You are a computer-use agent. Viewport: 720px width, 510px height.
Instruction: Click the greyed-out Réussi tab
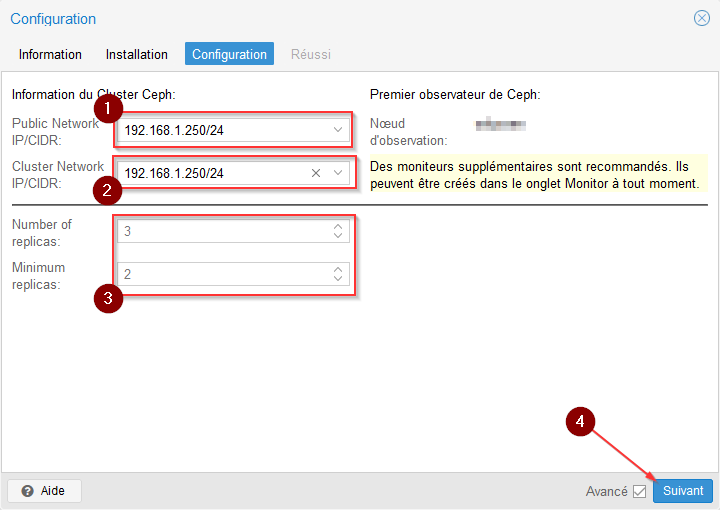[310, 54]
